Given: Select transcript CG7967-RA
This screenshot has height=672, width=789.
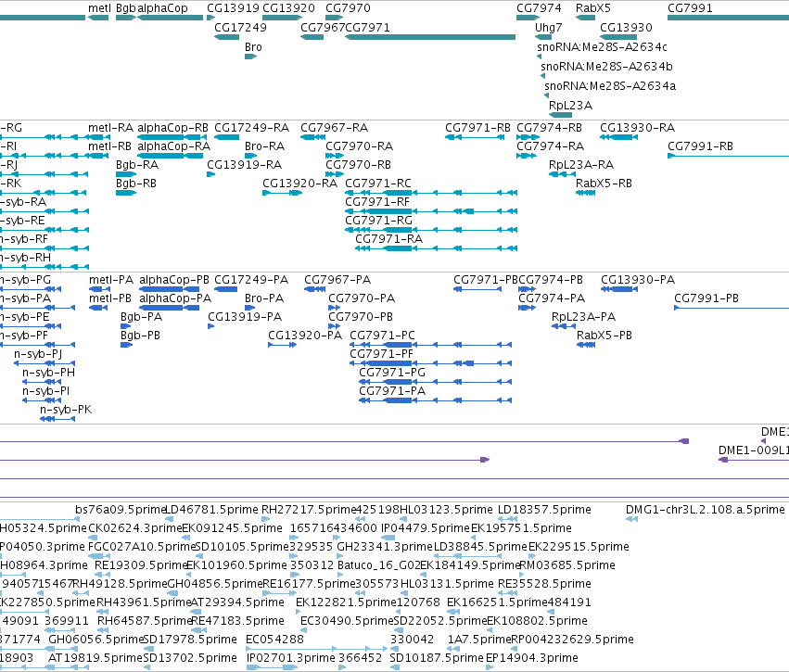Looking at the screenshot, I should 312,137.
